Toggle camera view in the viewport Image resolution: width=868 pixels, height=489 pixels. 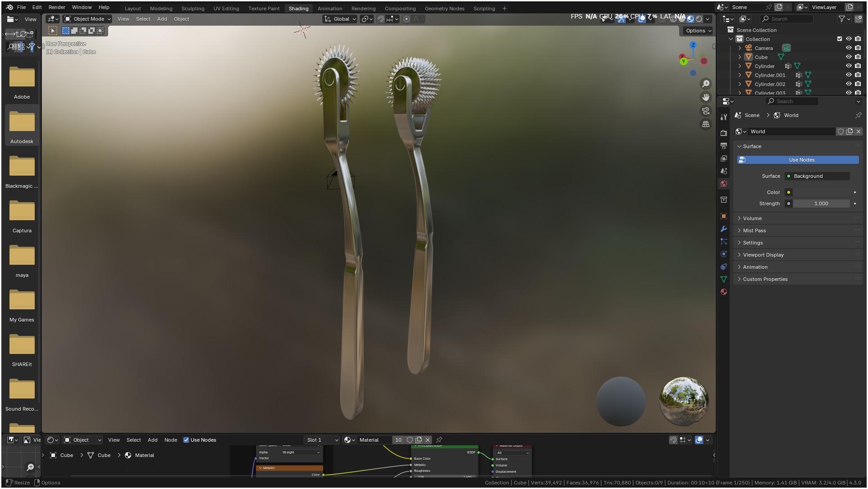(706, 111)
